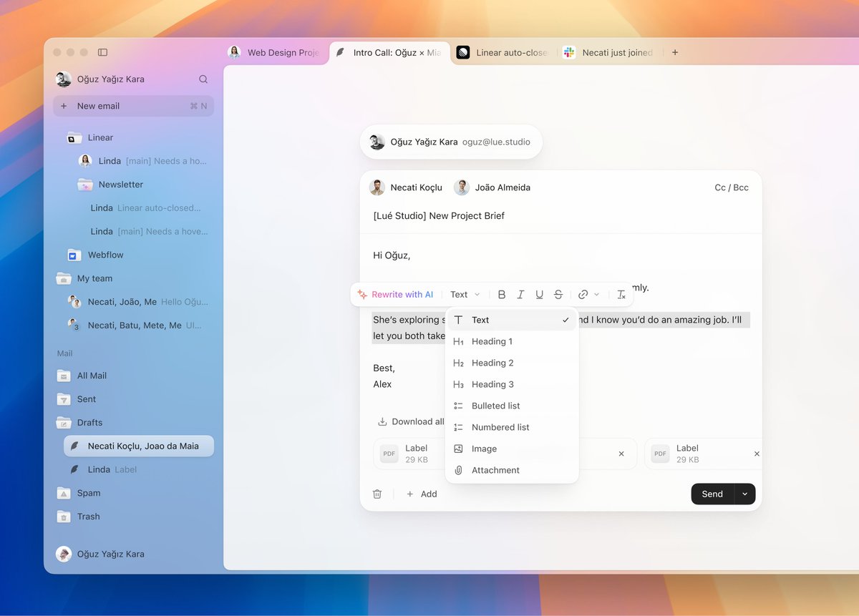Click Cc / Bcc link
859x616 pixels.
coord(732,187)
